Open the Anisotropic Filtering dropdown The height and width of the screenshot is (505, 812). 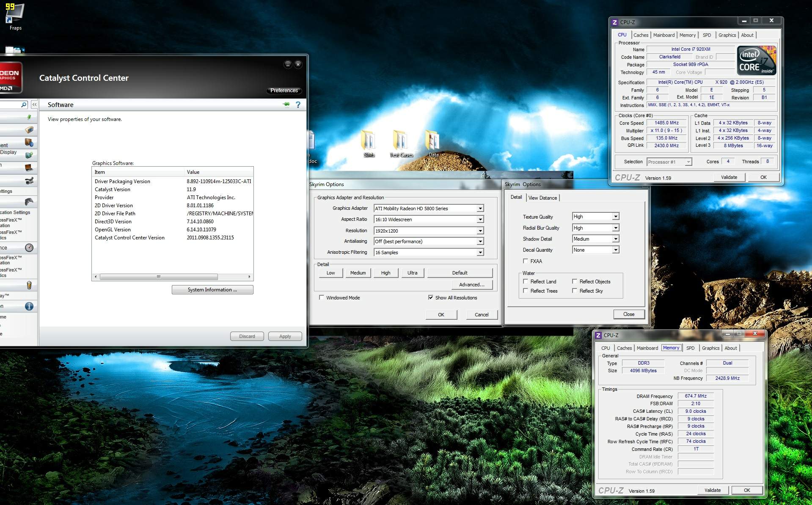[x=429, y=252]
